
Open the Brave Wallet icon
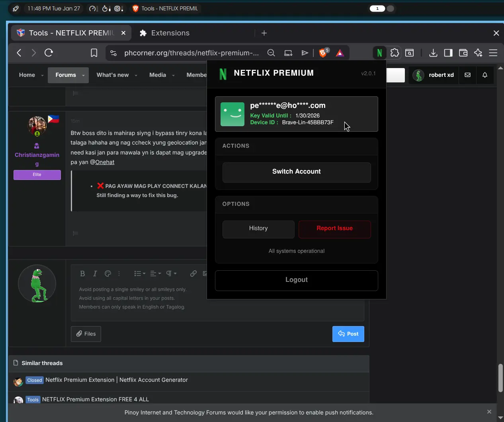[463, 53]
